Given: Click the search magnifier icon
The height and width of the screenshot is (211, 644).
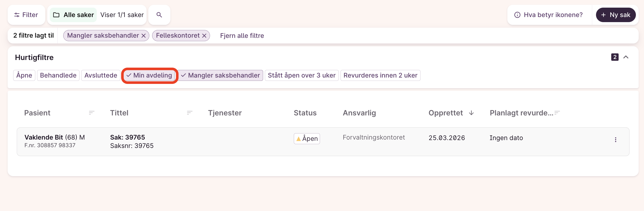Looking at the screenshot, I should click(x=159, y=15).
